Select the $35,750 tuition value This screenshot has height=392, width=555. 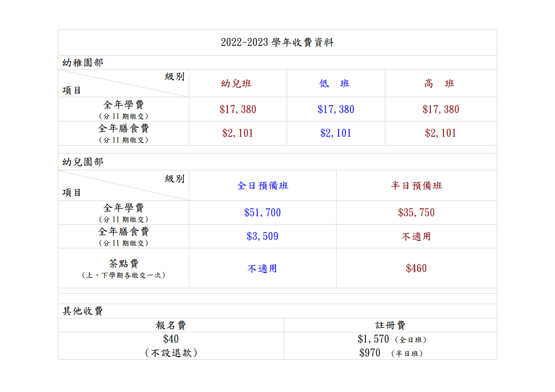click(416, 213)
